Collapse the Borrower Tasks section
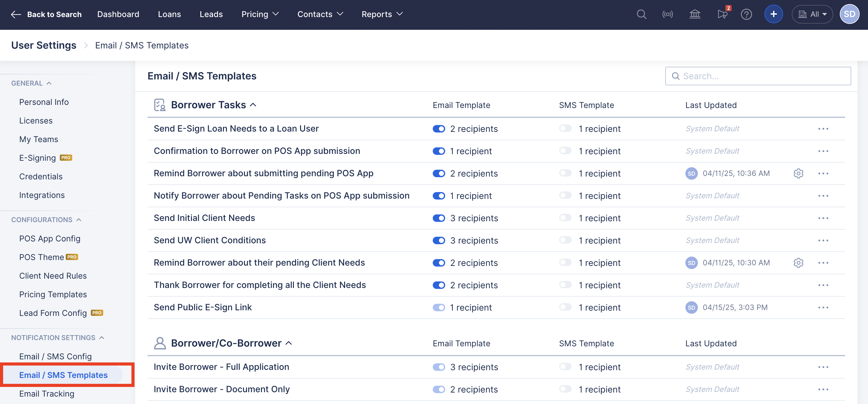Viewport: 868px width, 404px height. point(253,105)
